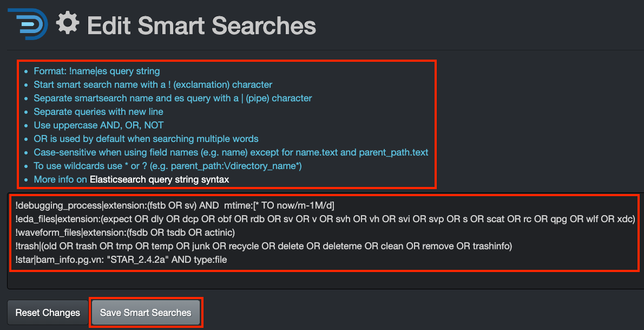Viewport: 644px width, 330px height.
Task: Select the gear next to Edit Smart Searches
Action: pos(67,23)
